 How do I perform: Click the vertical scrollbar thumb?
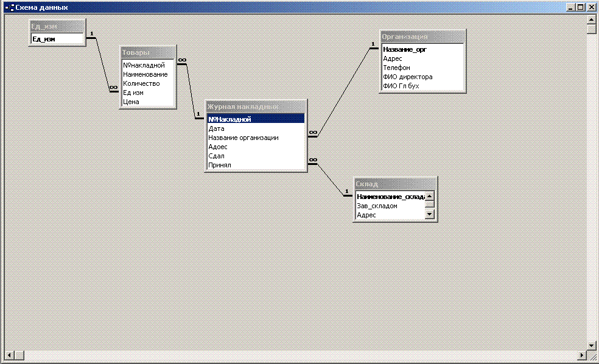[591, 29]
